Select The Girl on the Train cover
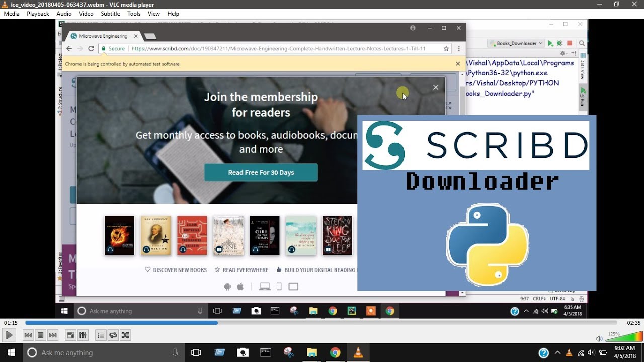This screenshot has width=644, height=362. click(265, 235)
